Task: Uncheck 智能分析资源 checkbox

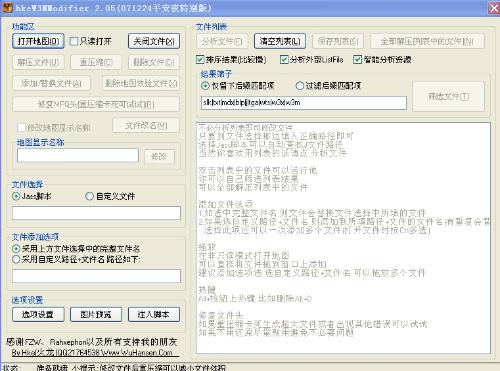Action: [357, 60]
